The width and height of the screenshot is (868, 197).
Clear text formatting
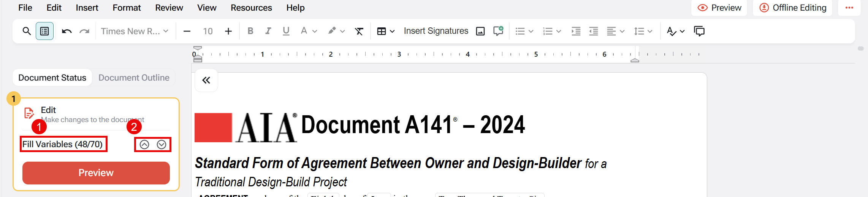359,31
